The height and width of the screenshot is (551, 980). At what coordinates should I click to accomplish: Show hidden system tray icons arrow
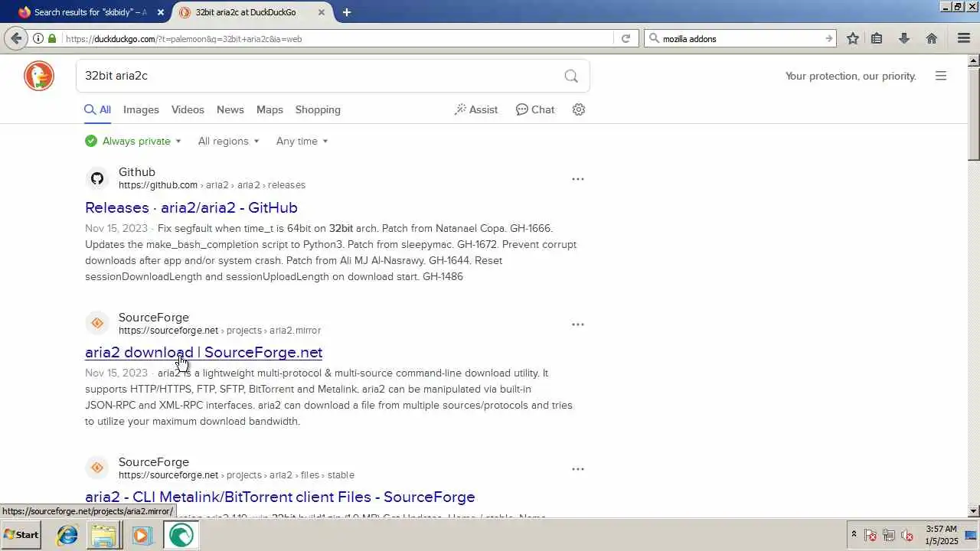coord(854,535)
